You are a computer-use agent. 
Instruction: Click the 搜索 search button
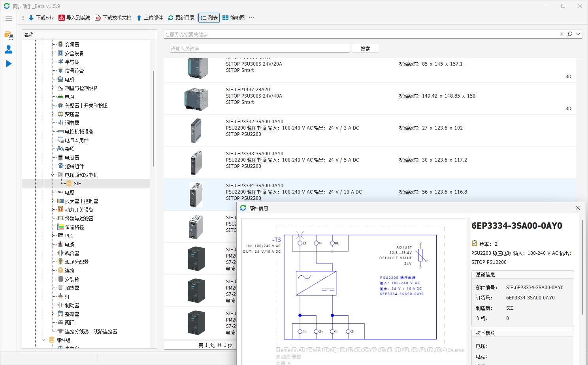click(366, 49)
